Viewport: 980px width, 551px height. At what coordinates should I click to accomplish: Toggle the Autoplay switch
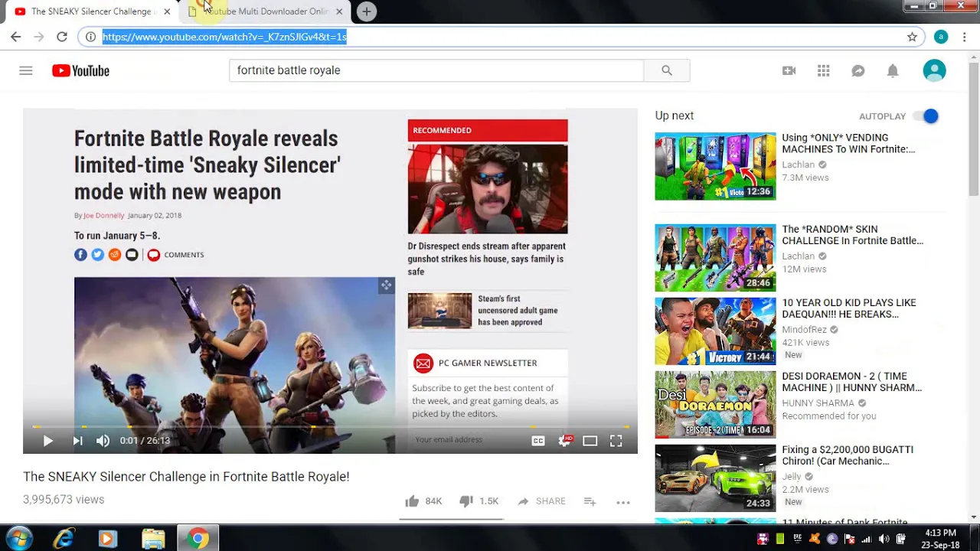click(x=925, y=116)
